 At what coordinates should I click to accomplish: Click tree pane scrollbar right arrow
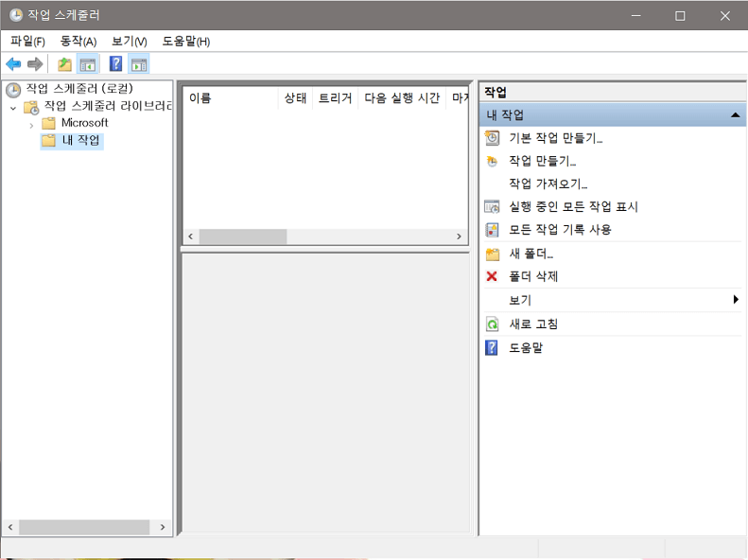click(x=163, y=528)
